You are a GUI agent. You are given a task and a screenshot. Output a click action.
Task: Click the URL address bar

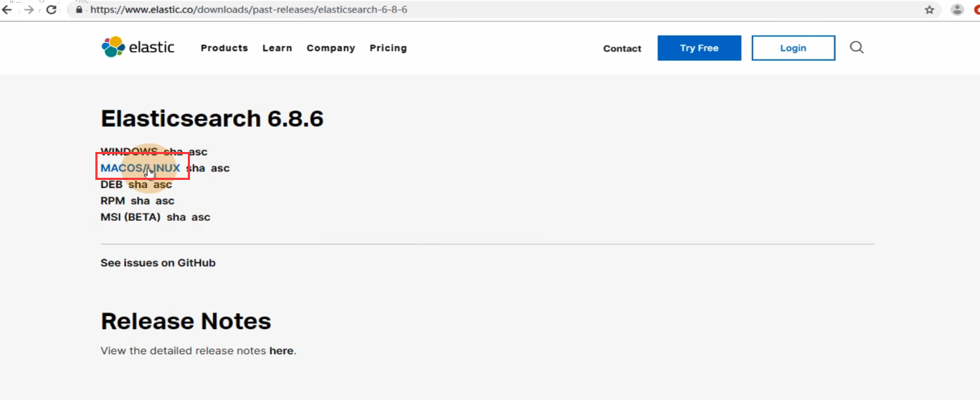430,11
